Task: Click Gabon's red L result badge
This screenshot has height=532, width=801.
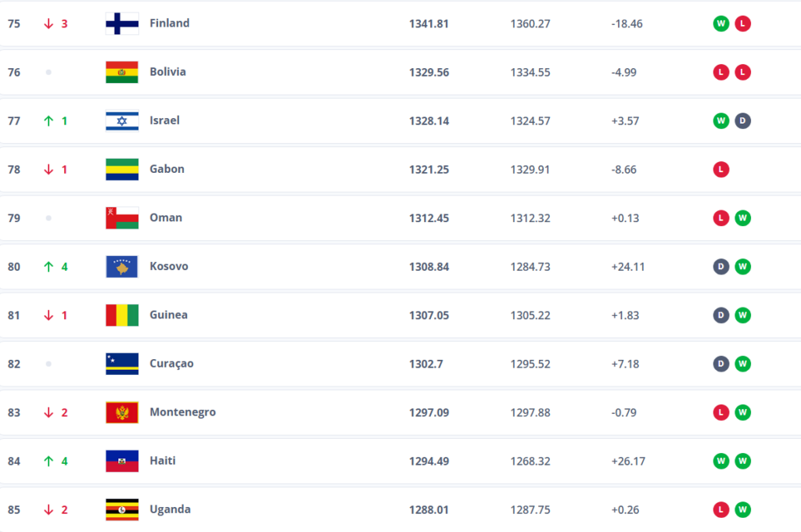Action: pyautogui.click(x=720, y=169)
